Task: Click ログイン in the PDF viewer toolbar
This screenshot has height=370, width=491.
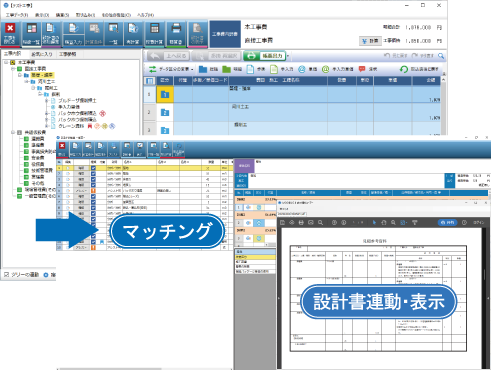Action: [479, 222]
